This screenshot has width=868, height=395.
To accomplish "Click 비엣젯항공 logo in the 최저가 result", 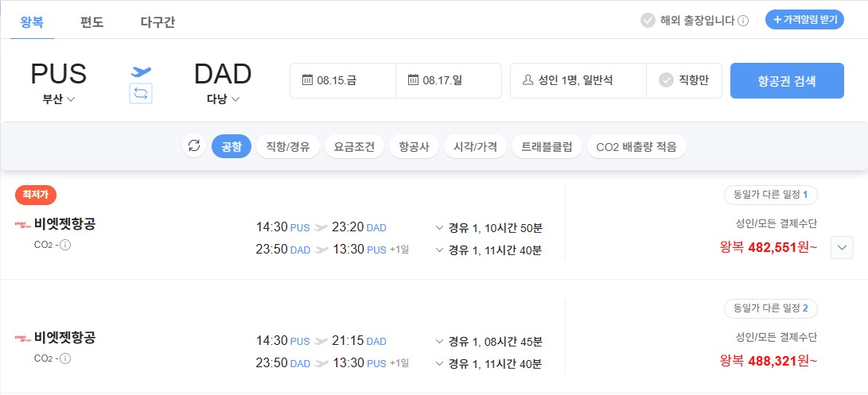I will click(x=23, y=225).
